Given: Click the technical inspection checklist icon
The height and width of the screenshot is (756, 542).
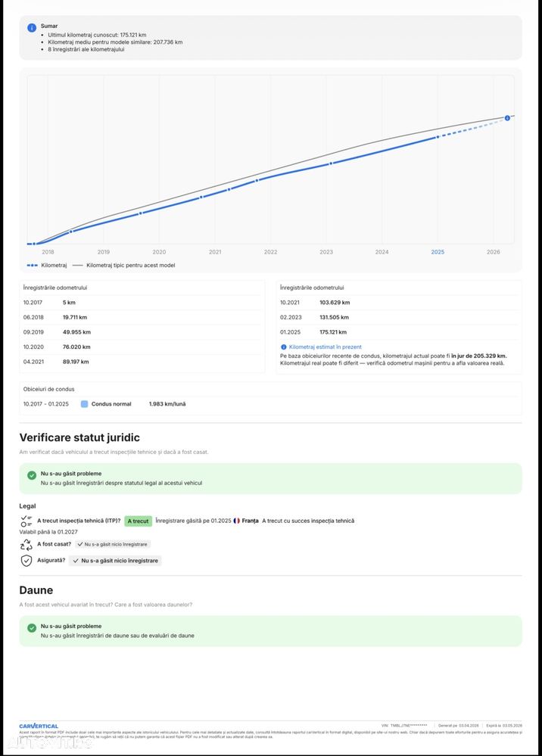Looking at the screenshot, I should click(26, 521).
